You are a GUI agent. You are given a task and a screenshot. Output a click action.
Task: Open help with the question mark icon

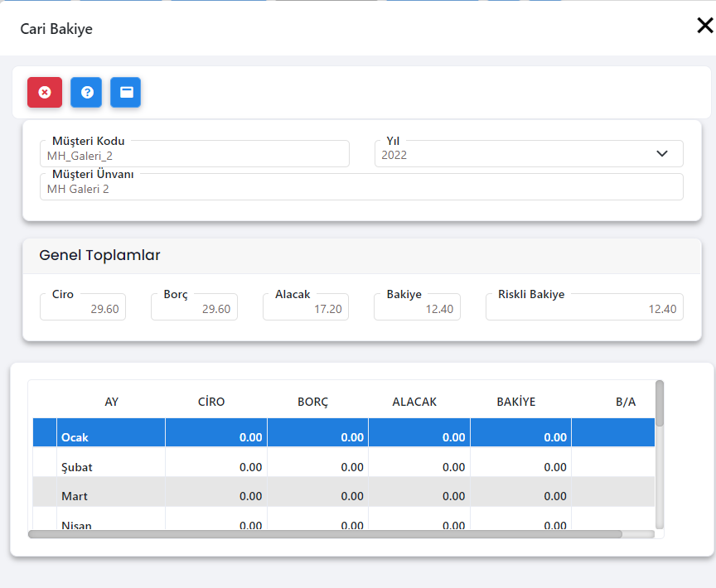point(86,92)
